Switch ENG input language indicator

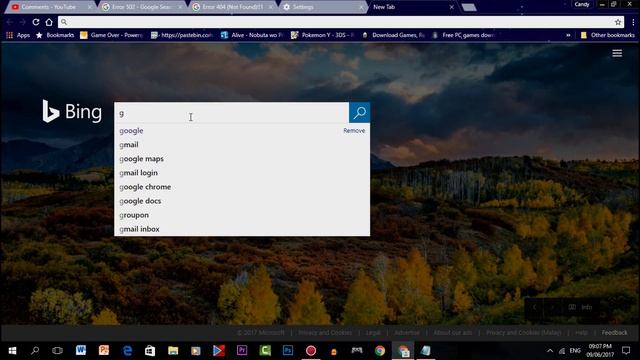(575, 351)
